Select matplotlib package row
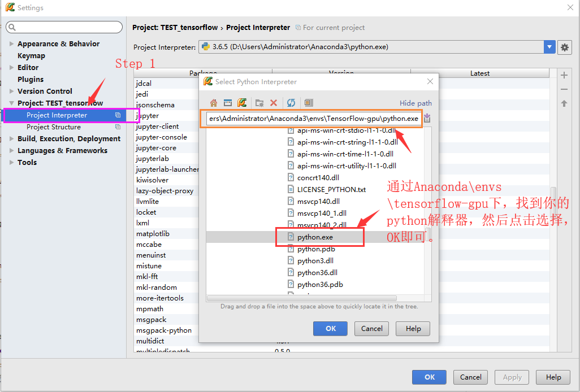580x392 pixels. (153, 234)
